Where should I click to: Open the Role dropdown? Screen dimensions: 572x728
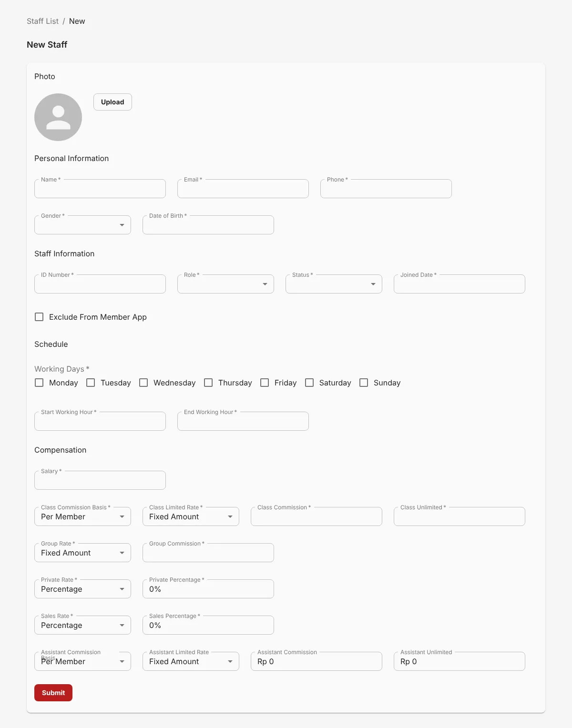(x=225, y=284)
